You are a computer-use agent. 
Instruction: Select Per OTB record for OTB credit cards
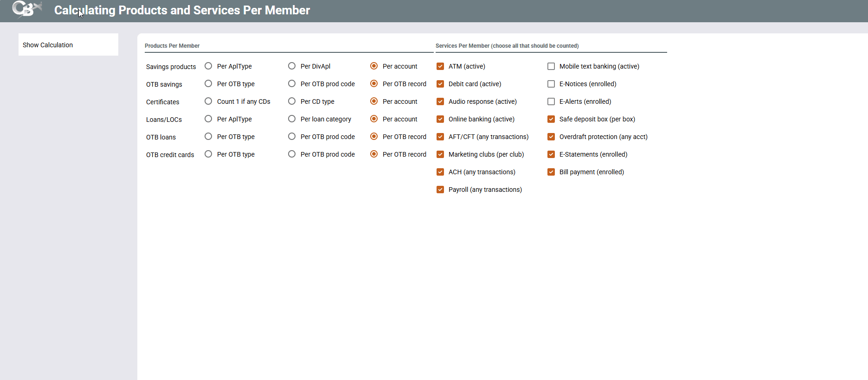[374, 154]
